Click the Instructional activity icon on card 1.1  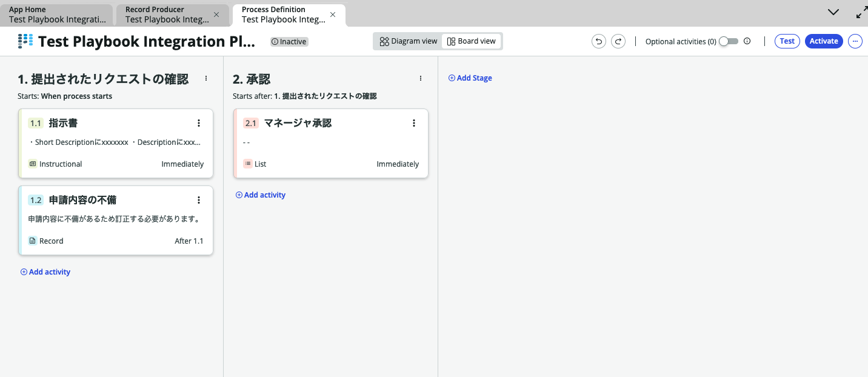[x=32, y=164]
